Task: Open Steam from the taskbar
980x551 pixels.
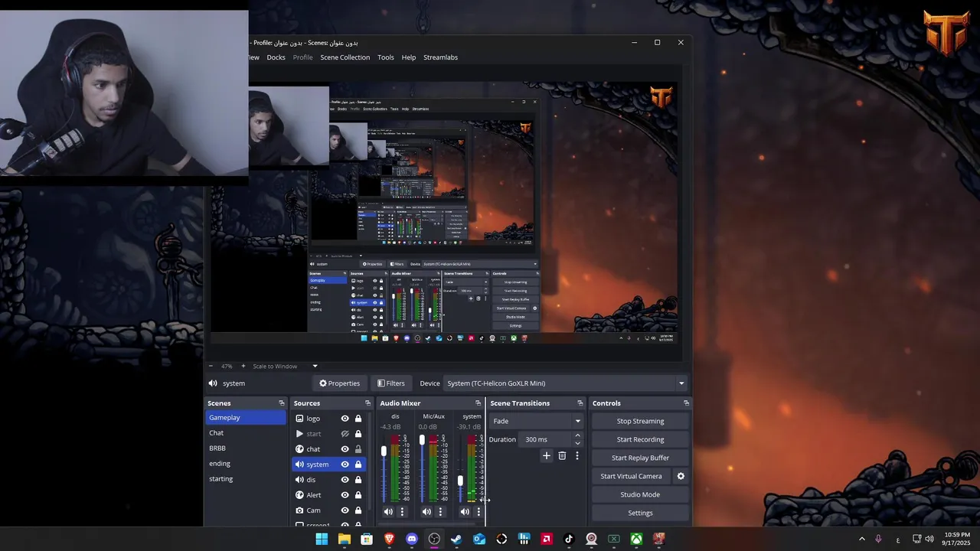Action: tap(456, 539)
